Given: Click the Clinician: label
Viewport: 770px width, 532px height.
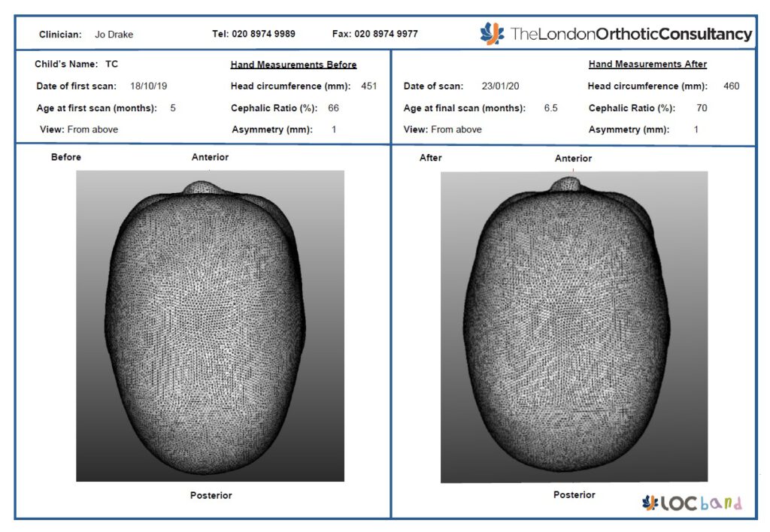Looking at the screenshot, I should (x=60, y=35).
